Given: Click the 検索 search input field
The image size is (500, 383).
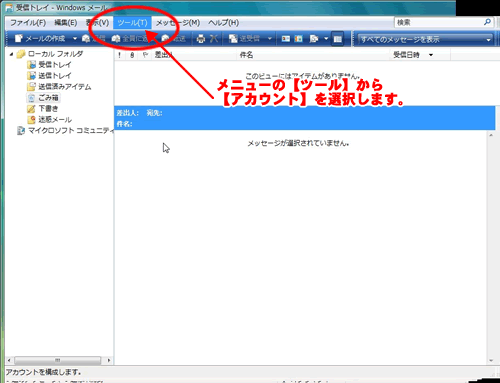Looking at the screenshot, I should click(x=438, y=22).
